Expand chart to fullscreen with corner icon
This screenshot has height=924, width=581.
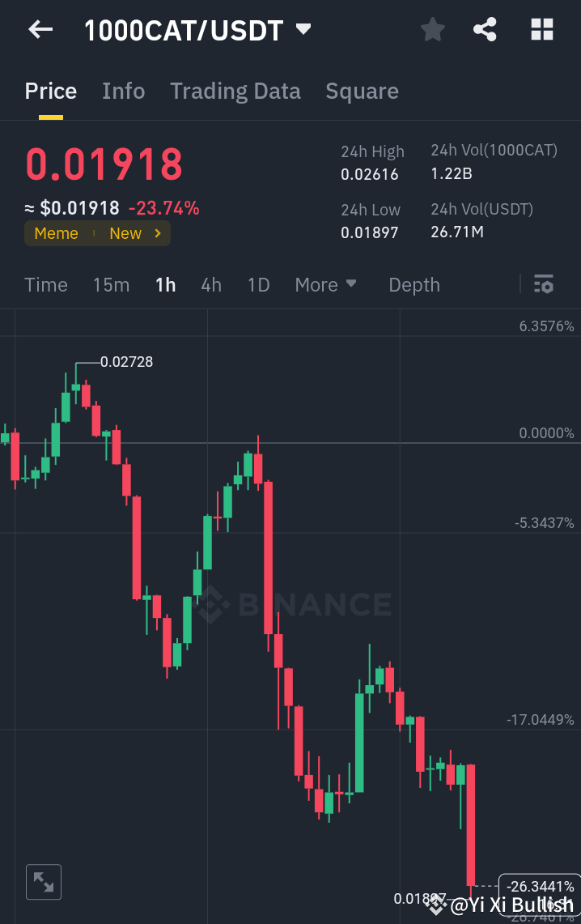(44, 882)
